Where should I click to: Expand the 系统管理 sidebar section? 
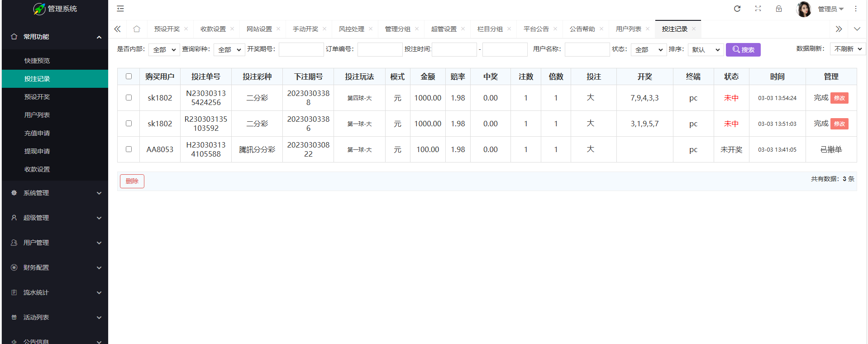pos(55,193)
